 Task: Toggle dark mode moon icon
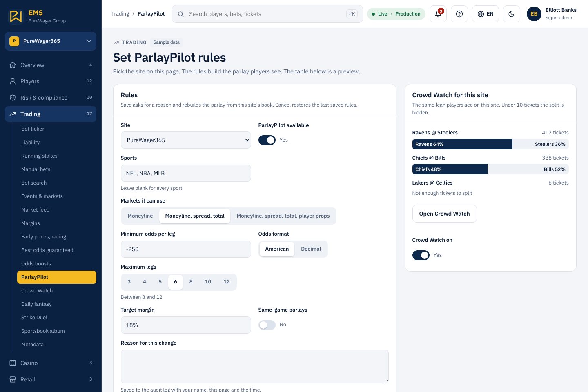pyautogui.click(x=512, y=14)
